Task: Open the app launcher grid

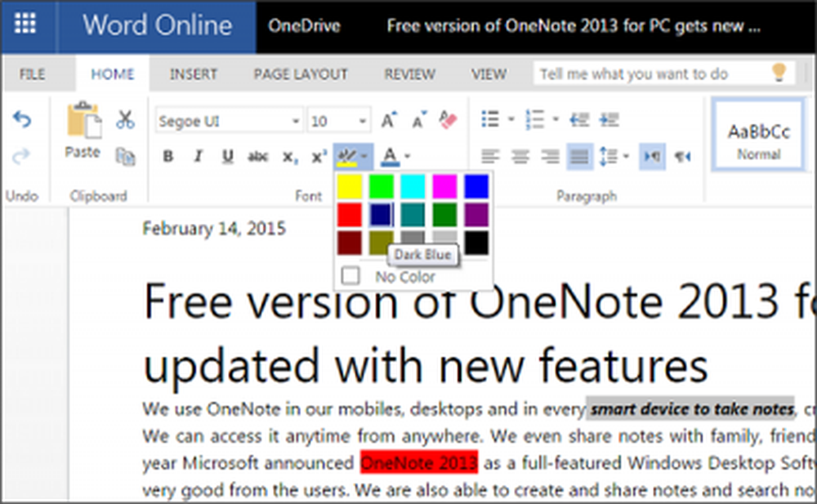Action: [x=25, y=25]
